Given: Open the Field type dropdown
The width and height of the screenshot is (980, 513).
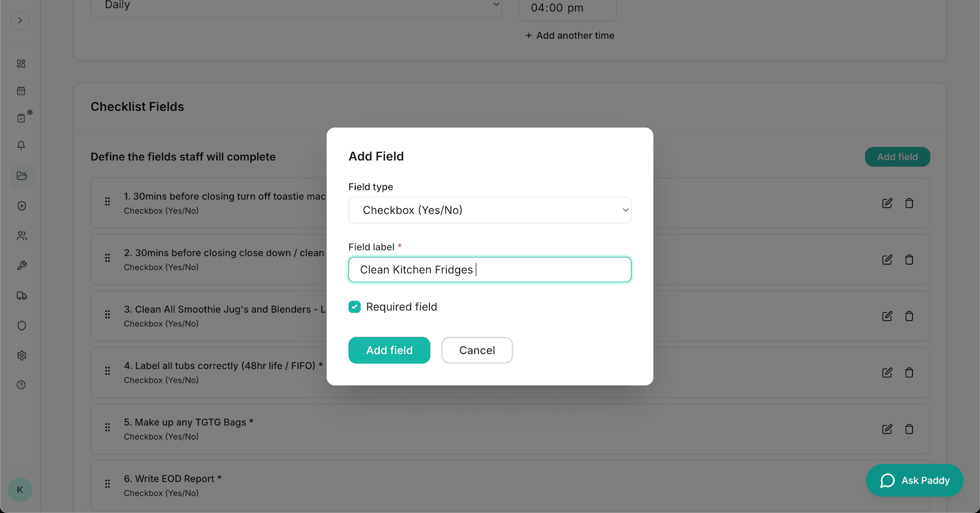Looking at the screenshot, I should click(x=490, y=210).
